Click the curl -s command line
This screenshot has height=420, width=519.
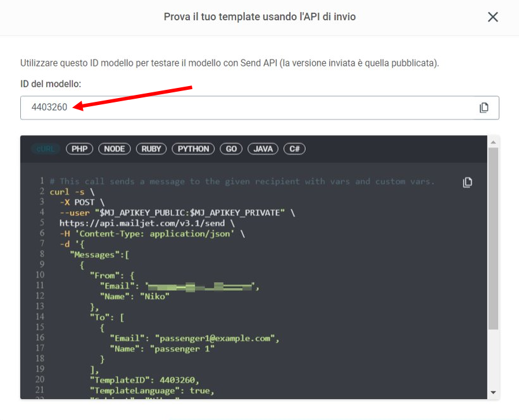[72, 192]
